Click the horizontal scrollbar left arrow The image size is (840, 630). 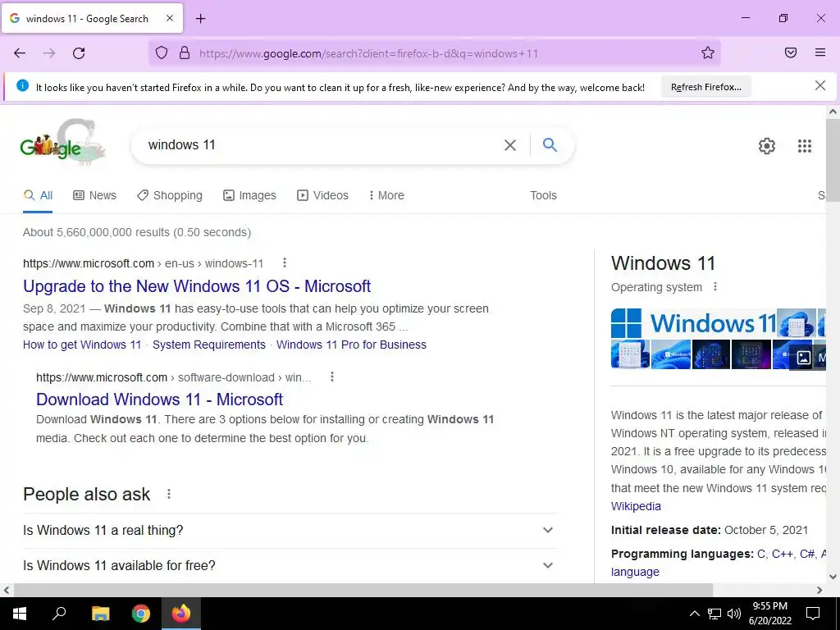(6, 590)
